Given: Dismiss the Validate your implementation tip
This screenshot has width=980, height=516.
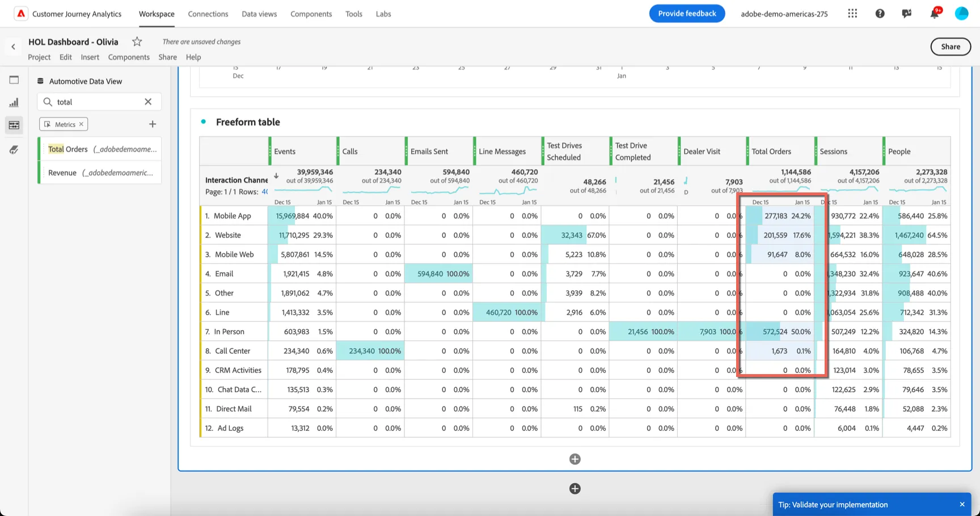Looking at the screenshot, I should [x=962, y=505].
